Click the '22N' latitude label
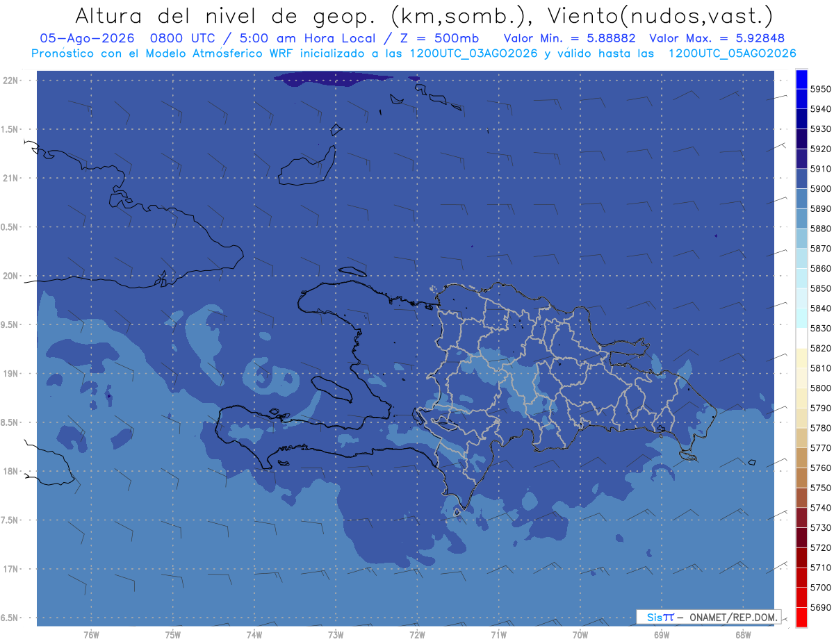This screenshot has height=644, width=834. (x=12, y=80)
